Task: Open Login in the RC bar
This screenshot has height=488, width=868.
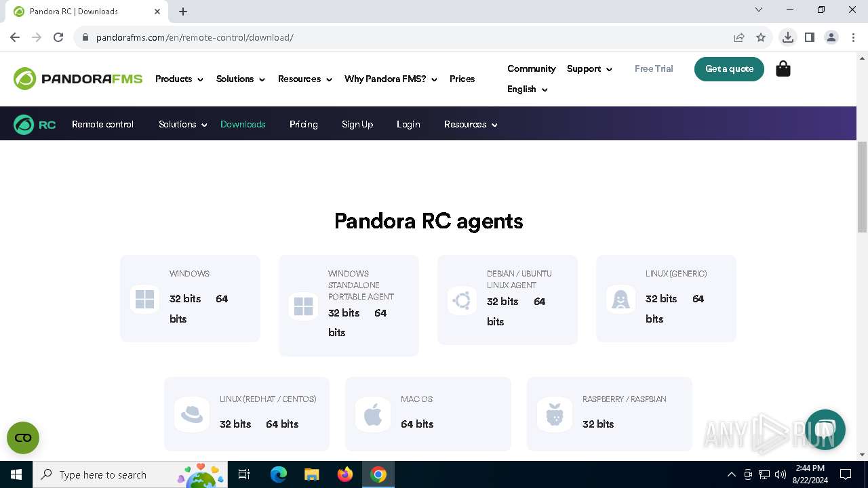Action: click(408, 125)
